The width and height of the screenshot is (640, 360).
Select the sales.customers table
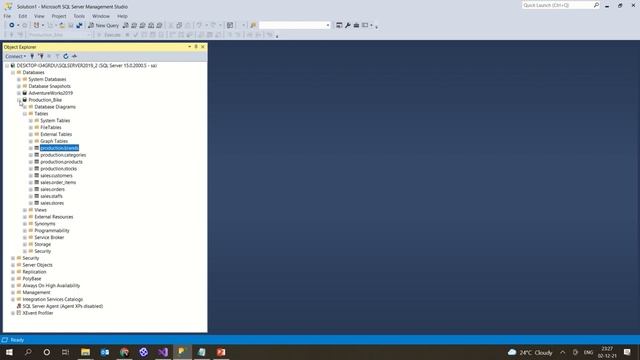tap(56, 176)
